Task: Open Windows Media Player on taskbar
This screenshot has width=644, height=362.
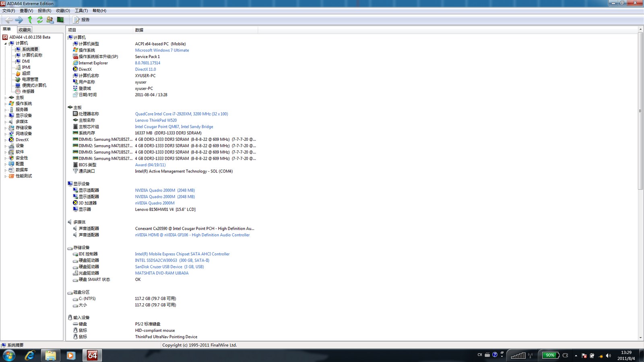Action: click(71, 355)
